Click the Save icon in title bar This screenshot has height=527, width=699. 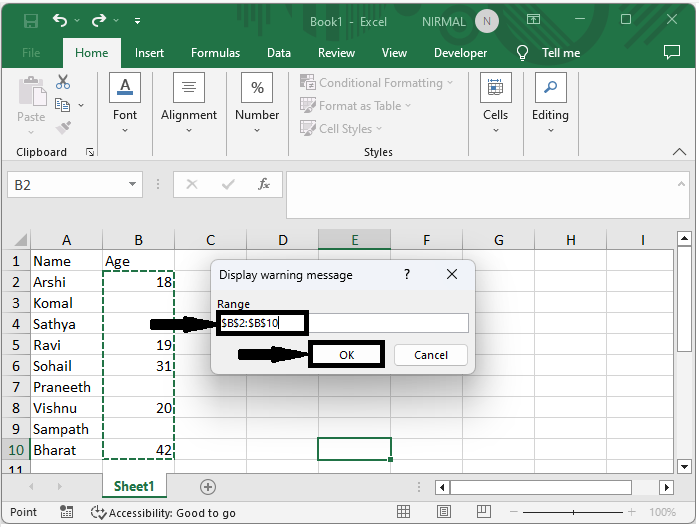click(30, 20)
